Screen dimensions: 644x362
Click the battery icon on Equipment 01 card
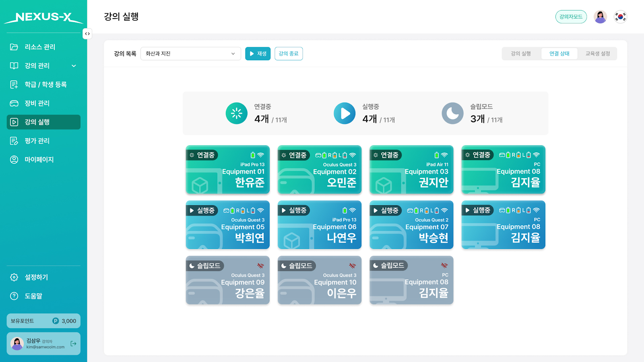pos(253,155)
